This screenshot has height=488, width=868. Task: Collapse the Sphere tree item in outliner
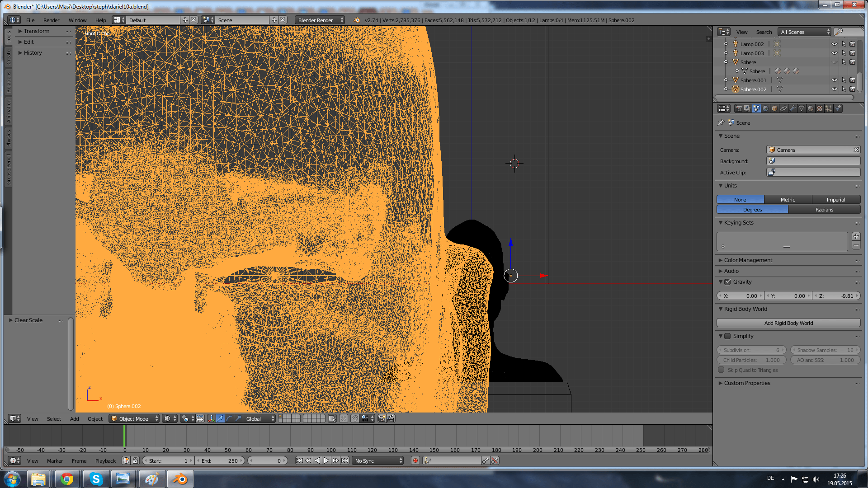click(726, 62)
